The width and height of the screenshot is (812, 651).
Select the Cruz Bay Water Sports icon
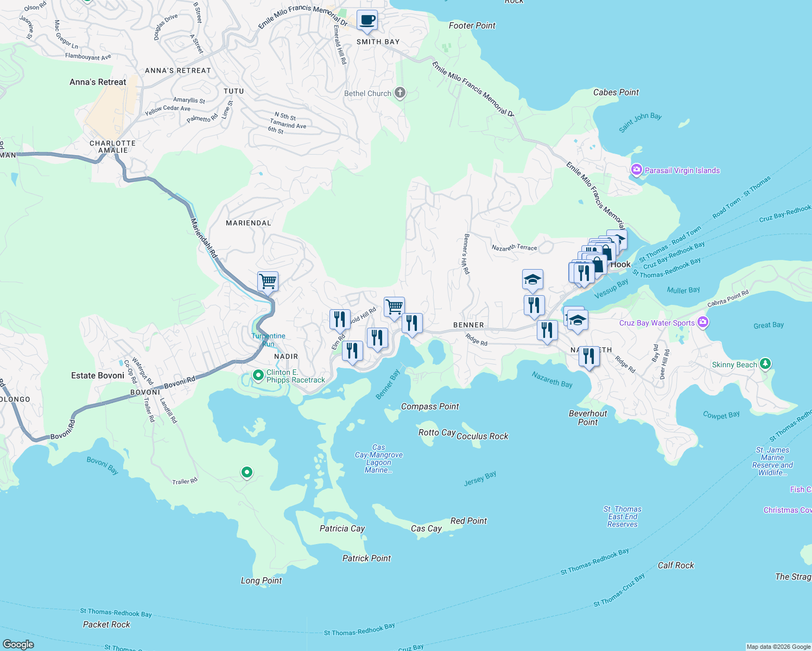click(703, 322)
